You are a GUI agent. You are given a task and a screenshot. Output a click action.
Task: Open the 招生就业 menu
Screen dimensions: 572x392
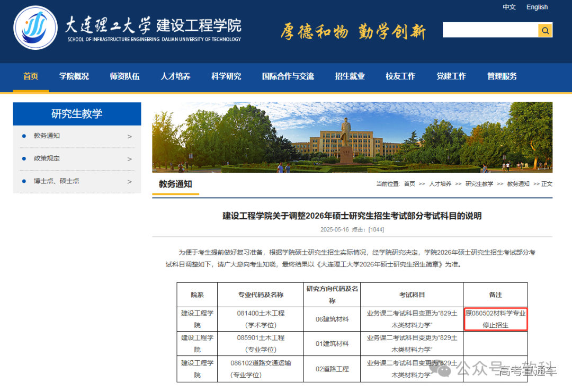click(x=350, y=76)
